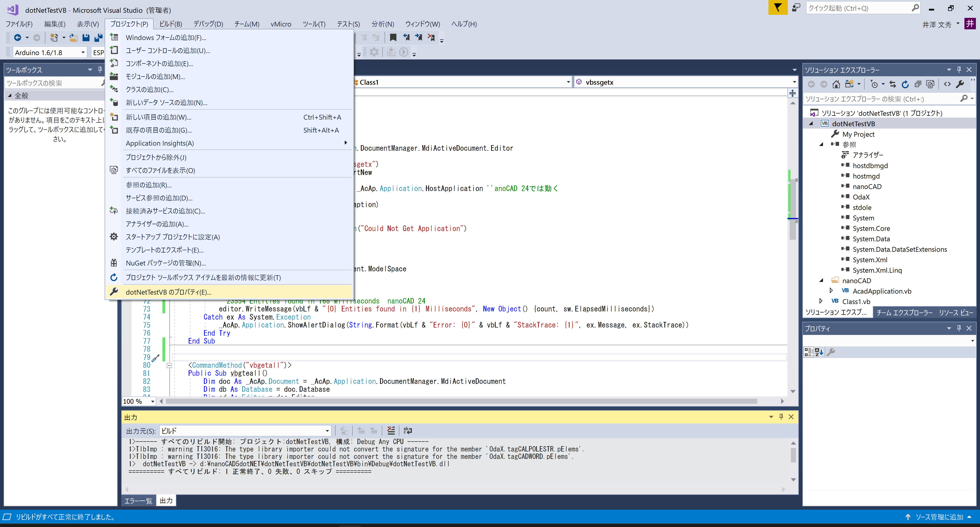
Task: Click the editor horizontal scrollbar
Action: point(461,401)
